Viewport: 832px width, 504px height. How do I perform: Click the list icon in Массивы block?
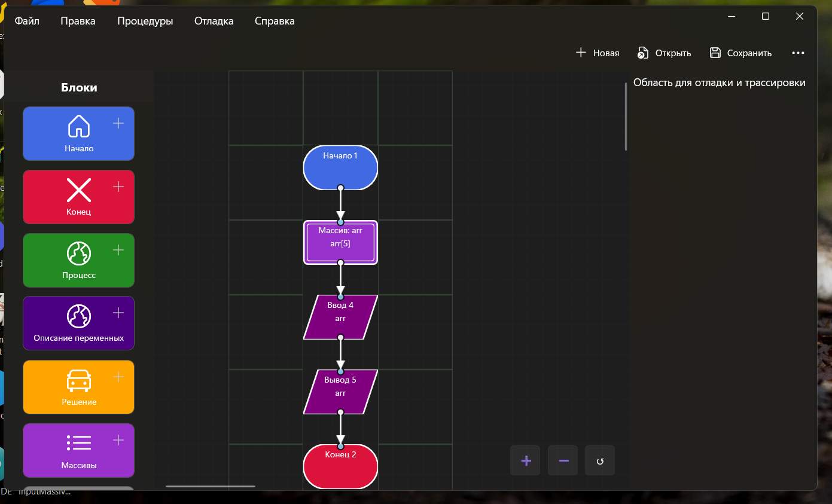79,443
